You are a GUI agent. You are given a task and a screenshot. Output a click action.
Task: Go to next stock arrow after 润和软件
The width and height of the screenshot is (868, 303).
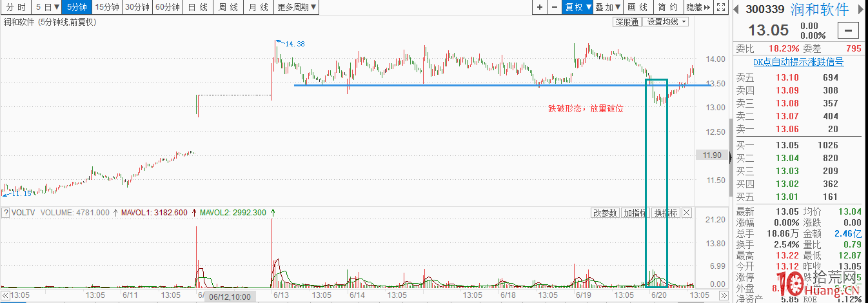click(860, 9)
